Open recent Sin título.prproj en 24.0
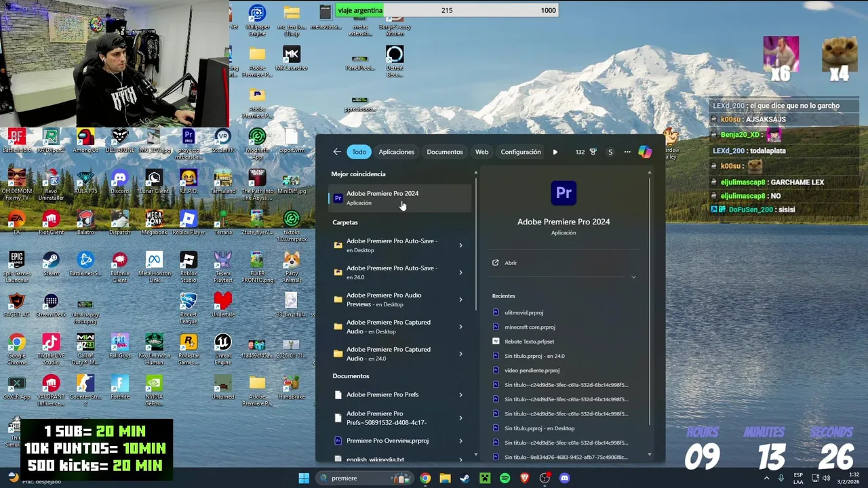The height and width of the screenshot is (488, 868). pyautogui.click(x=534, y=356)
